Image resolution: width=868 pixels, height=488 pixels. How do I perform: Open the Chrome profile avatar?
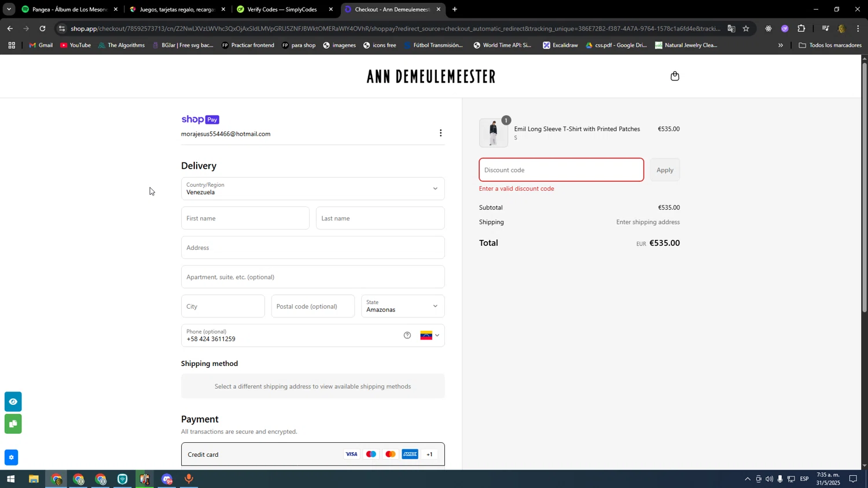pyautogui.click(x=842, y=28)
